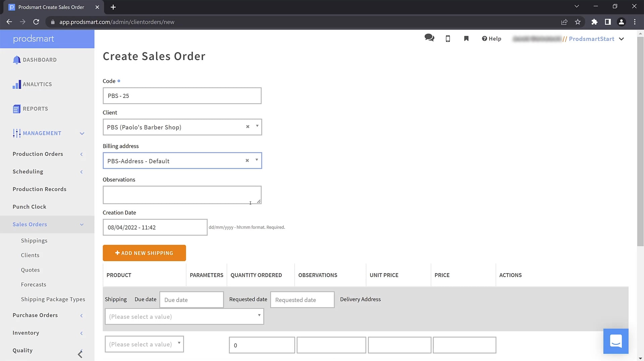Open the chat messages icon in header

point(429,38)
